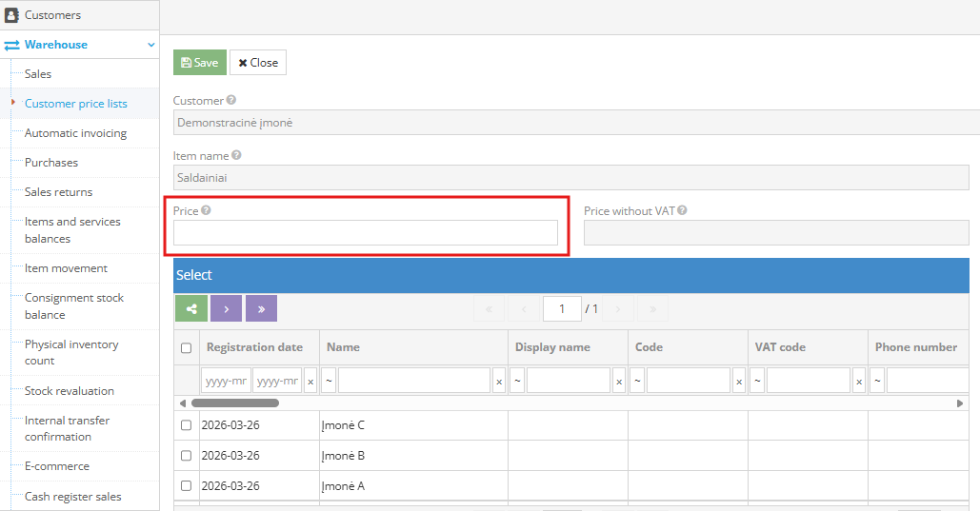Click help icon beside Price without VAT
980x511 pixels.
pyautogui.click(x=682, y=211)
